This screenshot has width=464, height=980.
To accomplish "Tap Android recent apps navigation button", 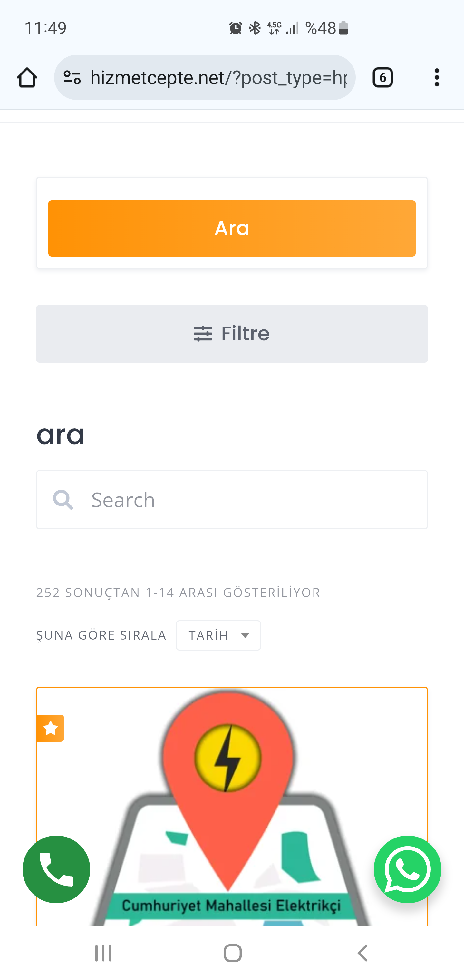I will click(x=103, y=953).
